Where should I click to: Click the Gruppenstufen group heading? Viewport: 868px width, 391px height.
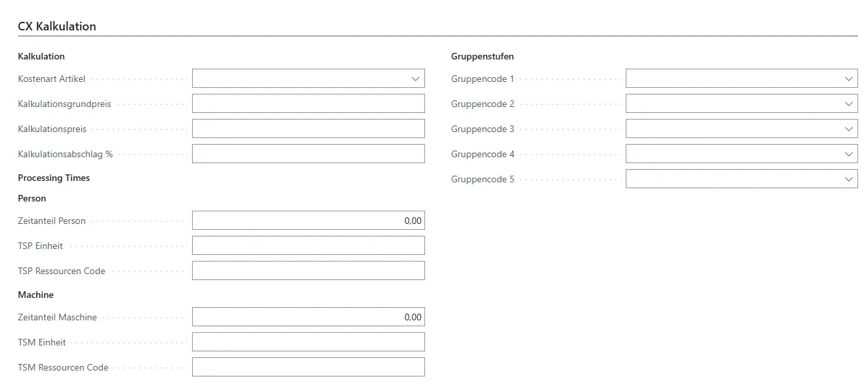point(483,56)
